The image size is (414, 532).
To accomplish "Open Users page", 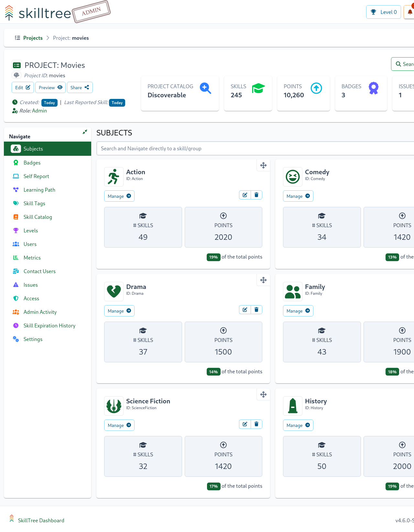I will [48, 244].
